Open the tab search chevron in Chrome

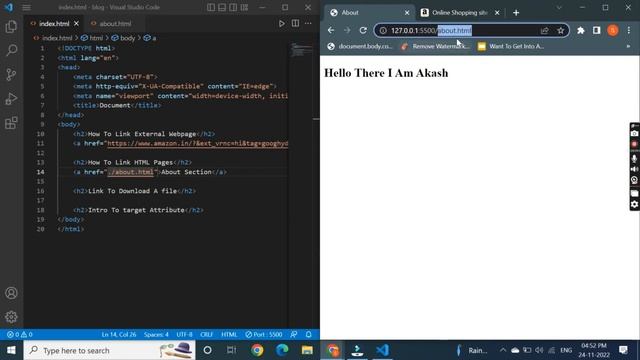click(x=559, y=8)
